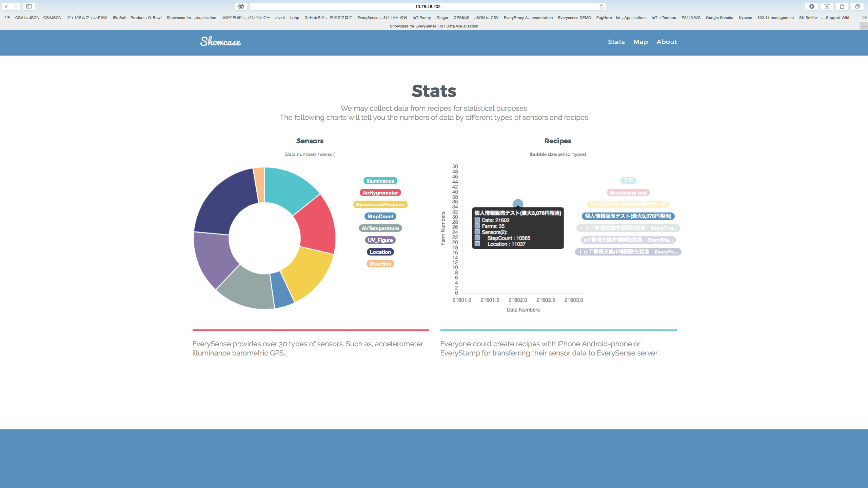The height and width of the screenshot is (488, 868).
Task: Expand the UV_Figure legend item
Action: 380,240
